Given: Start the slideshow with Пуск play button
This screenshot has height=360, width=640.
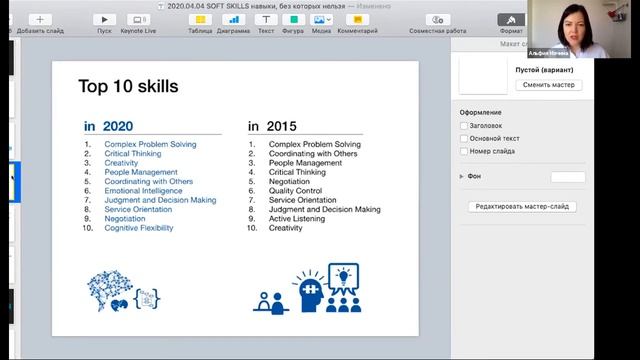Looking at the screenshot, I should point(104,20).
